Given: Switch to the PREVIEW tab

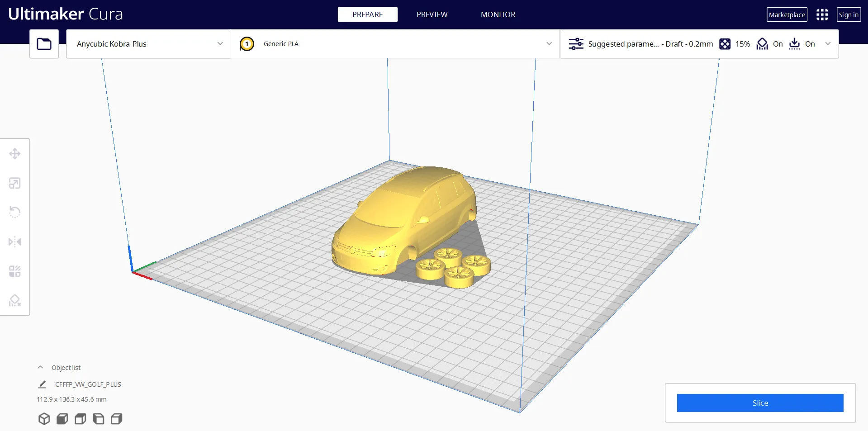Looking at the screenshot, I should pos(432,14).
